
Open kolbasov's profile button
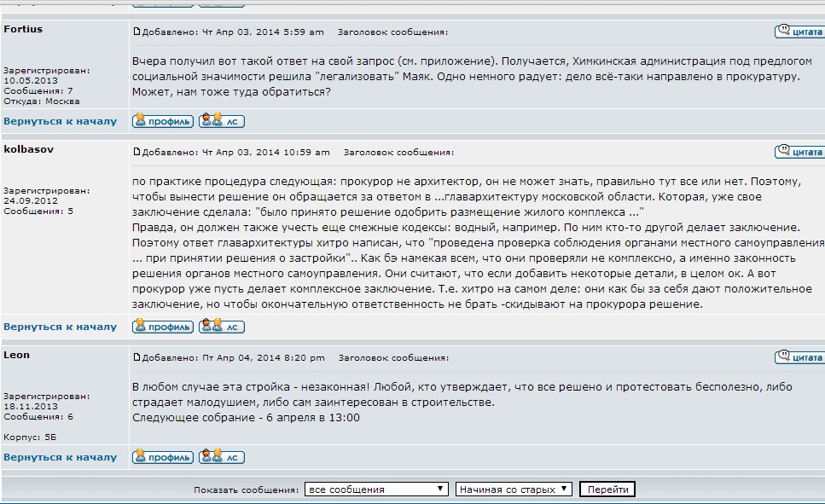tap(163, 326)
